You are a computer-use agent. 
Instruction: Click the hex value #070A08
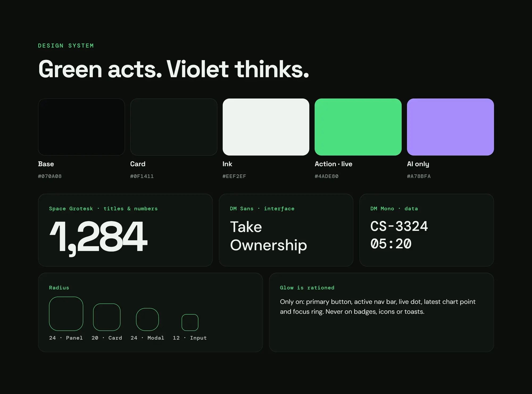pos(50,176)
